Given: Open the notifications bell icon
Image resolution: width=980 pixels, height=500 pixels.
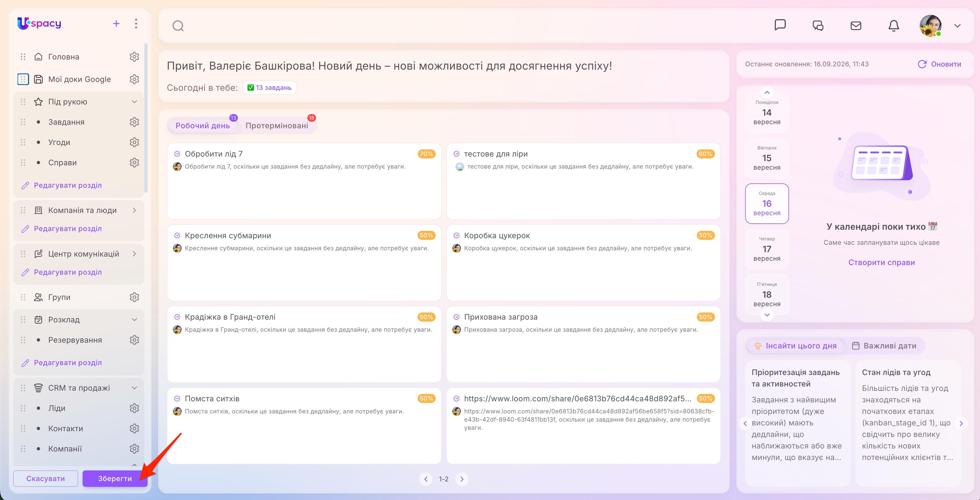Looking at the screenshot, I should click(894, 25).
